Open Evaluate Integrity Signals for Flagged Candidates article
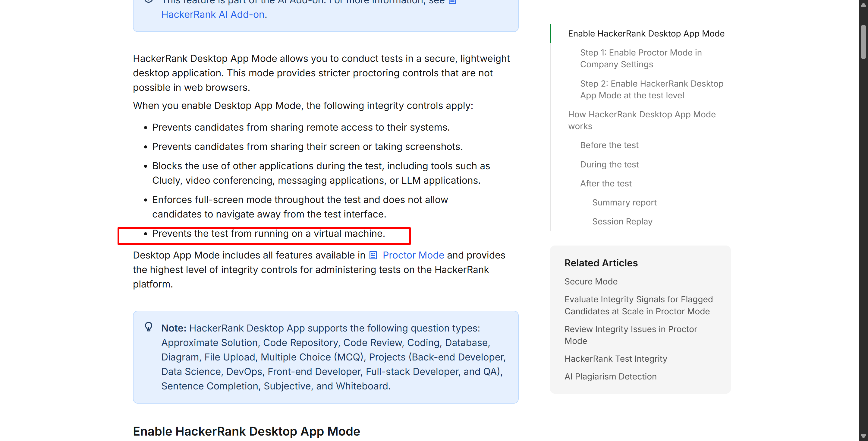Viewport: 868px width, 441px height. [638, 305]
